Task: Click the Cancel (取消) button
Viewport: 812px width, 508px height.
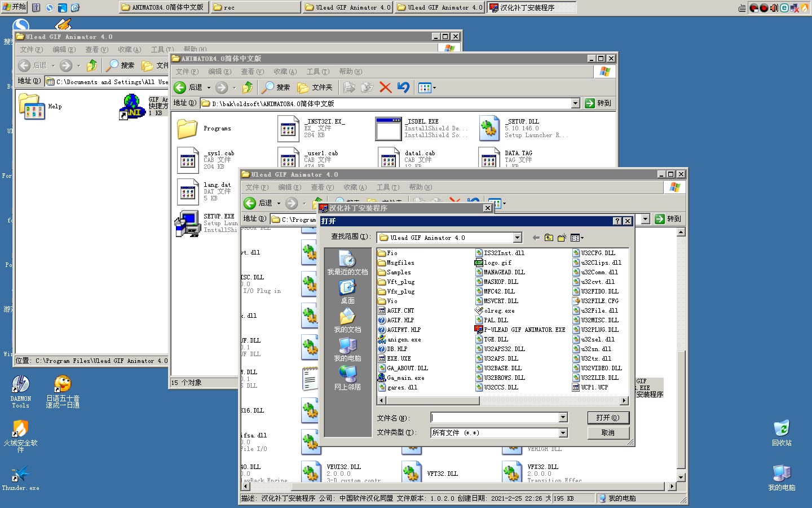Action: [608, 433]
